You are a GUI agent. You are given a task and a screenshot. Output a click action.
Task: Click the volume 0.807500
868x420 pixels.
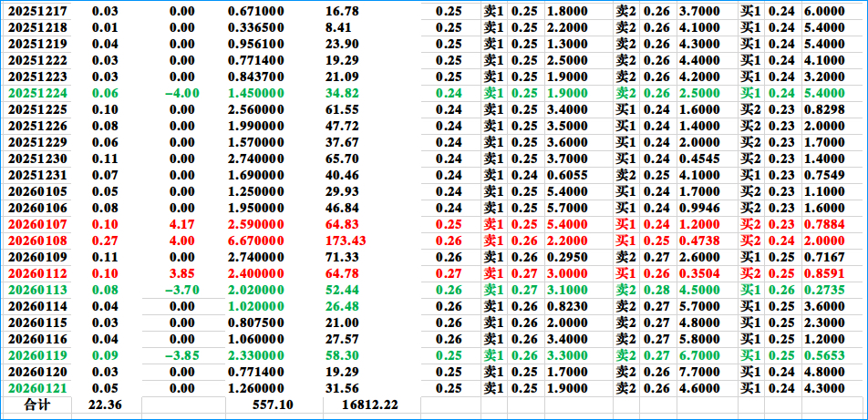tap(256, 323)
